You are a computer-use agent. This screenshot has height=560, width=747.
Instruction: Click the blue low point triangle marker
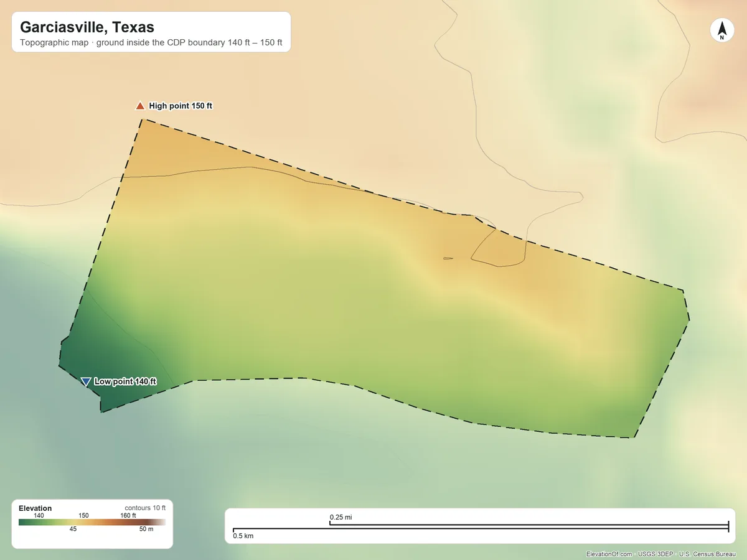pyautogui.click(x=86, y=381)
